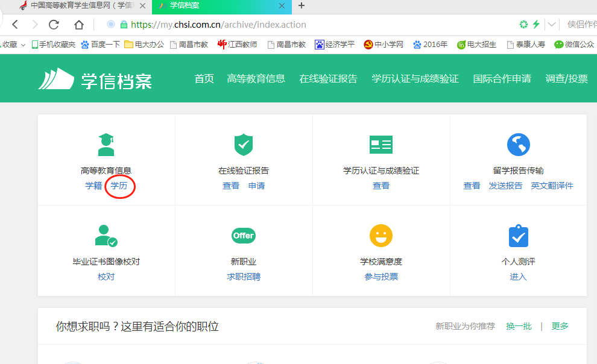
Task: Open 在线验证报告 in top navigation
Action: click(328, 79)
